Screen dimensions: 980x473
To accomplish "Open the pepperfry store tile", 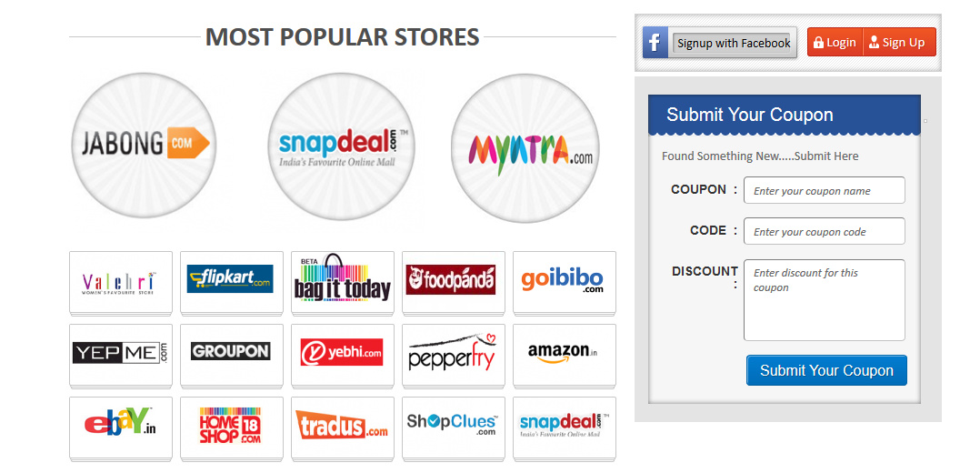I will (453, 354).
